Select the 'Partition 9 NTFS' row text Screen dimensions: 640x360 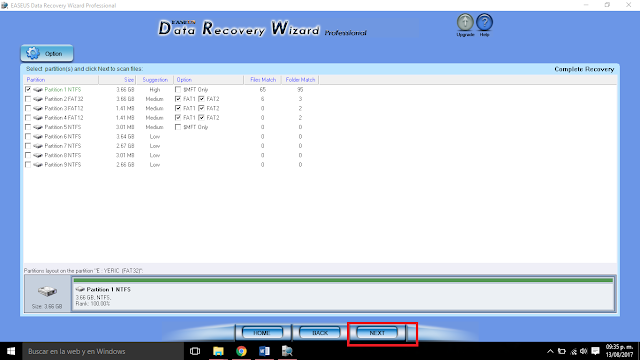63,164
